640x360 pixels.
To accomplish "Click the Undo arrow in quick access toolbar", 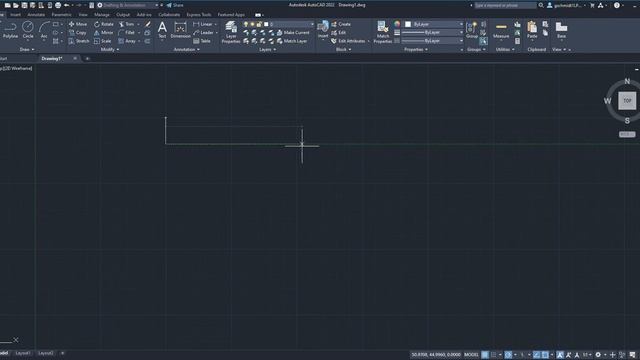I will (x=67, y=5).
